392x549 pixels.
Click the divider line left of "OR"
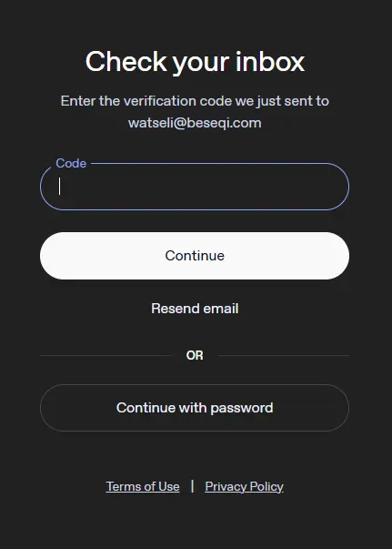click(x=106, y=355)
